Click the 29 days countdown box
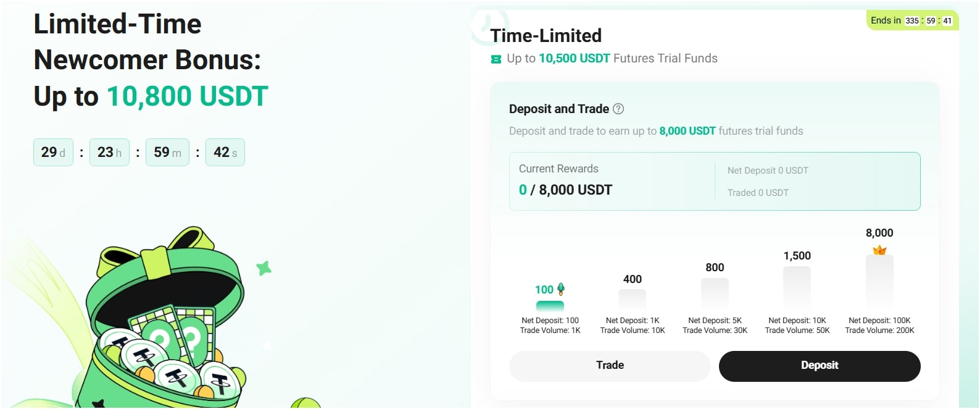 coord(53,153)
